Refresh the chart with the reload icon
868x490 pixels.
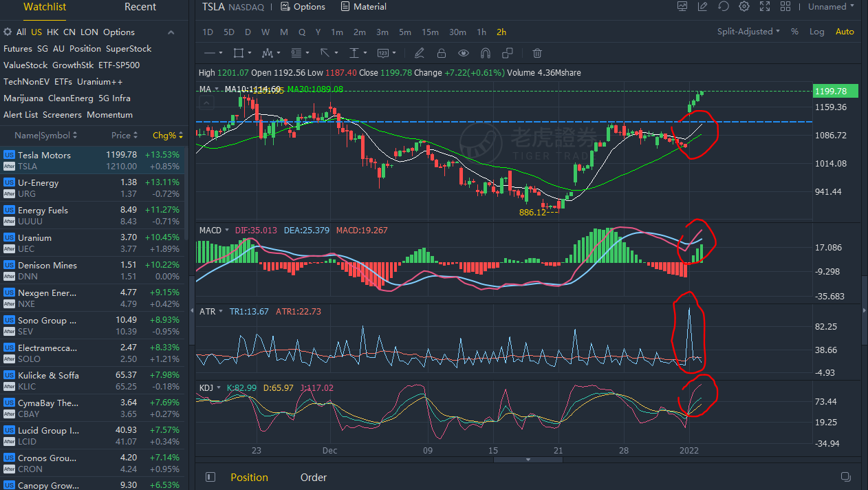pyautogui.click(x=723, y=6)
